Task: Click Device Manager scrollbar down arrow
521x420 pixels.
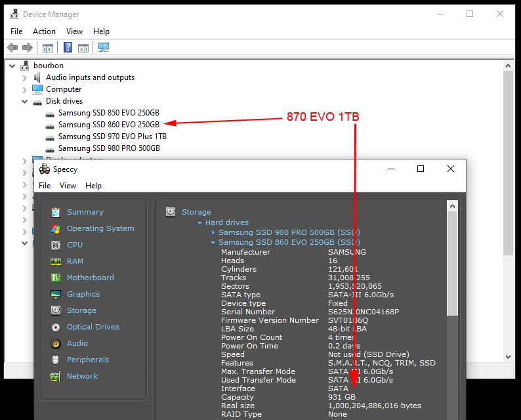Action: 508,357
